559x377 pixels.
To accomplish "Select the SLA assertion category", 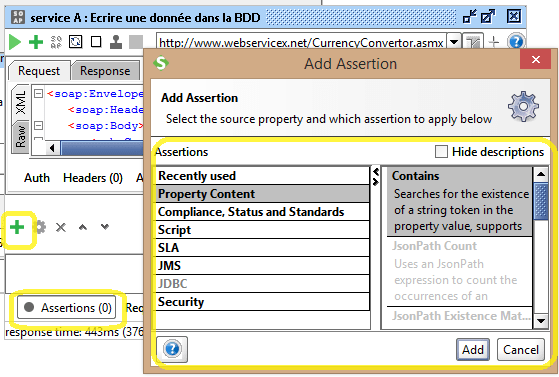I will [x=262, y=248].
